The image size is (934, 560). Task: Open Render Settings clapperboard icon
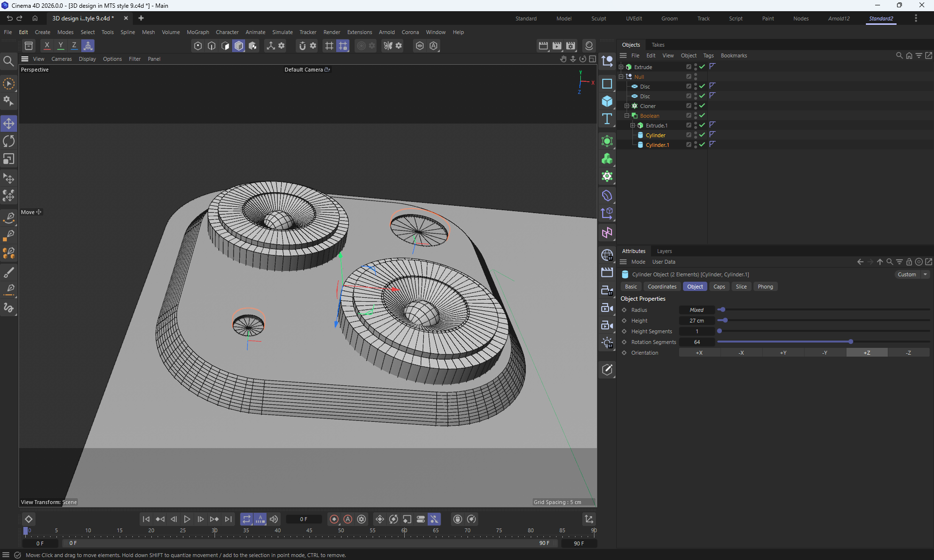point(571,46)
